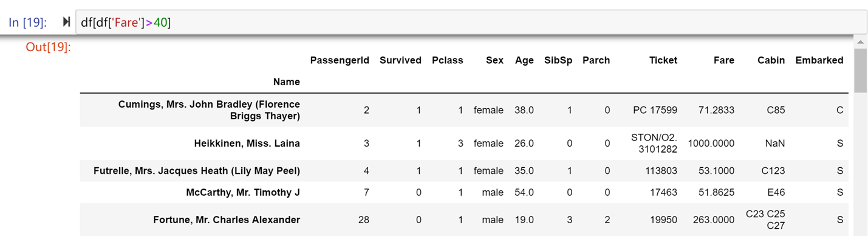Click the C23 C25 C27 cabin cell
868x236 pixels.
(765, 220)
